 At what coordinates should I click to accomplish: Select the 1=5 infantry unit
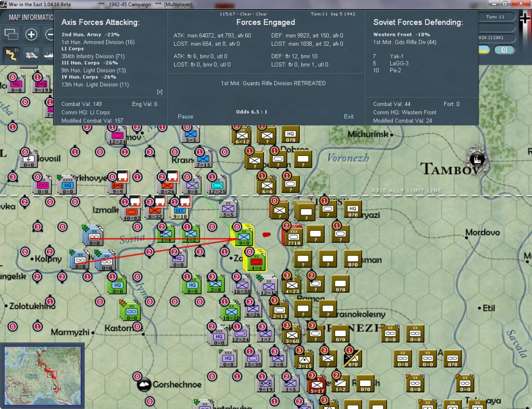(290, 384)
